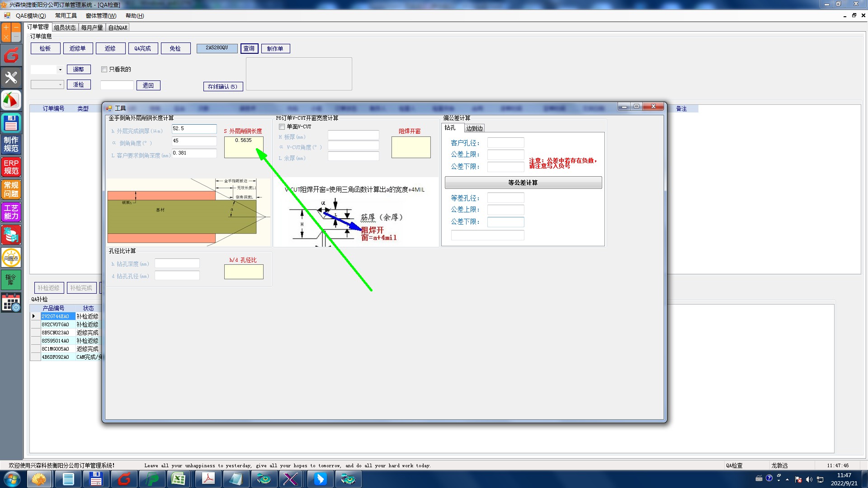This screenshot has width=868, height=488.
Task: Click the calendar with clock sidebar icon
Action: pos(11,303)
